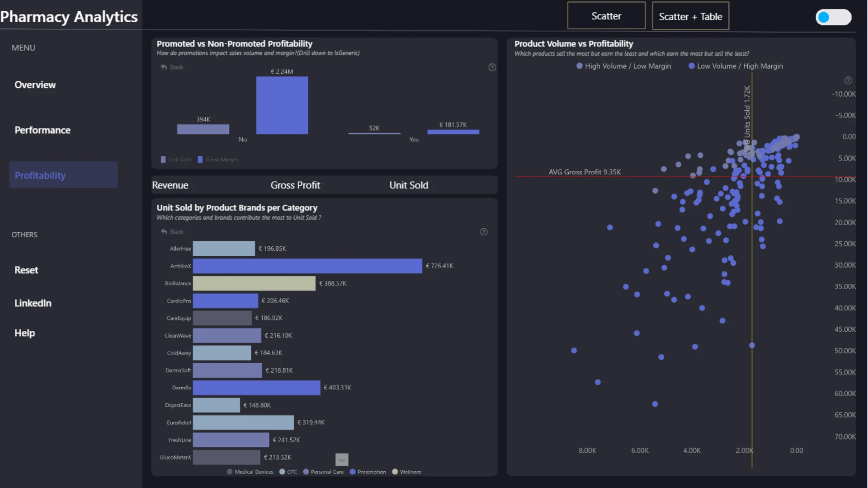Toggle the theme switch in header
The height and width of the screenshot is (488, 868).
click(x=833, y=17)
